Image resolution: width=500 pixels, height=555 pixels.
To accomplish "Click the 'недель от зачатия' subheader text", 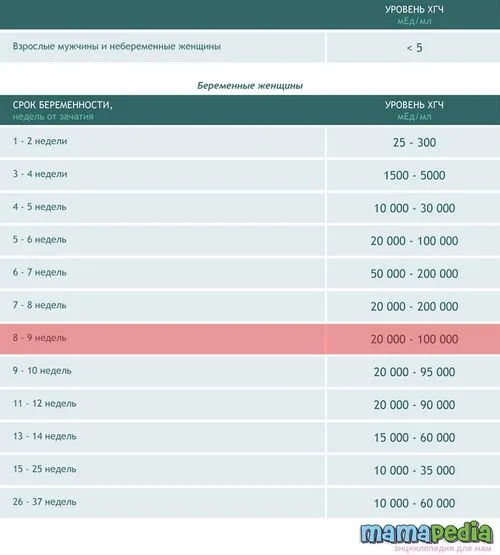I will 53,116.
